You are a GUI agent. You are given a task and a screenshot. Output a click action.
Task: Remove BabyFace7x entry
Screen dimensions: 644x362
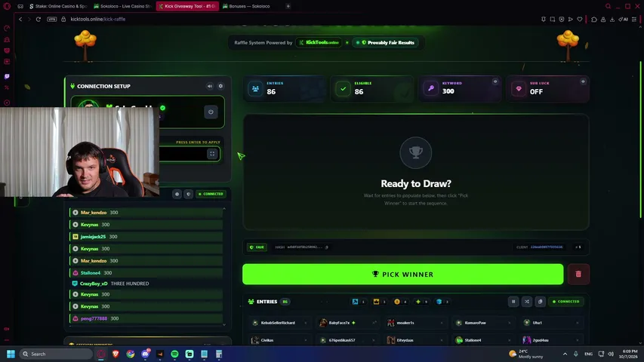374,323
